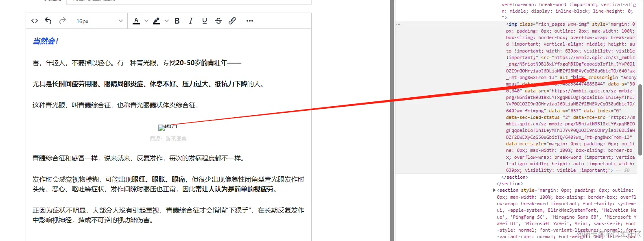Insert a hyperlink with the link icon
Image resolution: width=644 pixels, height=241 pixels.
[x=232, y=21]
